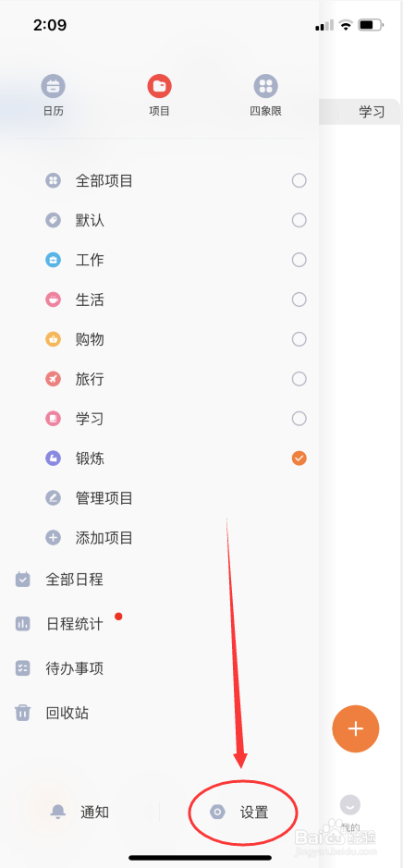The image size is (403, 868).
Task: Tap the orange plus add button
Action: coord(355,728)
